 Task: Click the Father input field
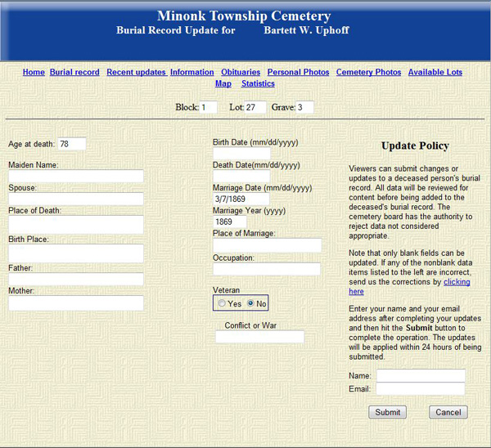click(x=76, y=279)
